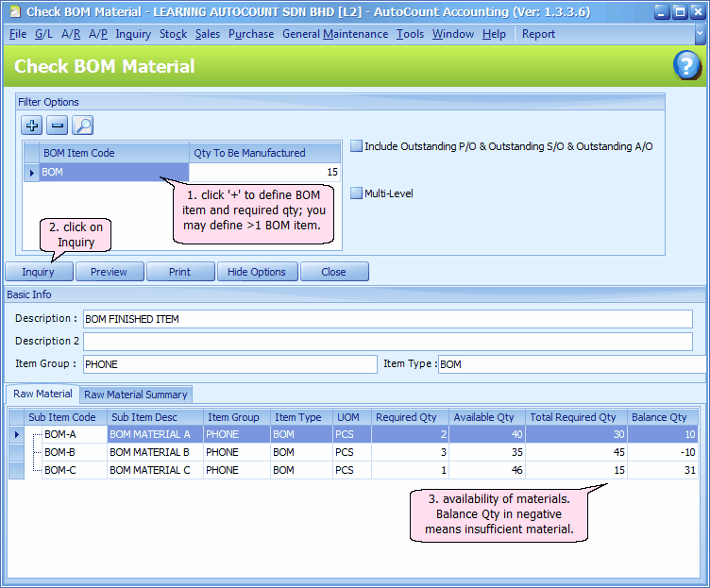Click the Preview button

[x=109, y=272]
